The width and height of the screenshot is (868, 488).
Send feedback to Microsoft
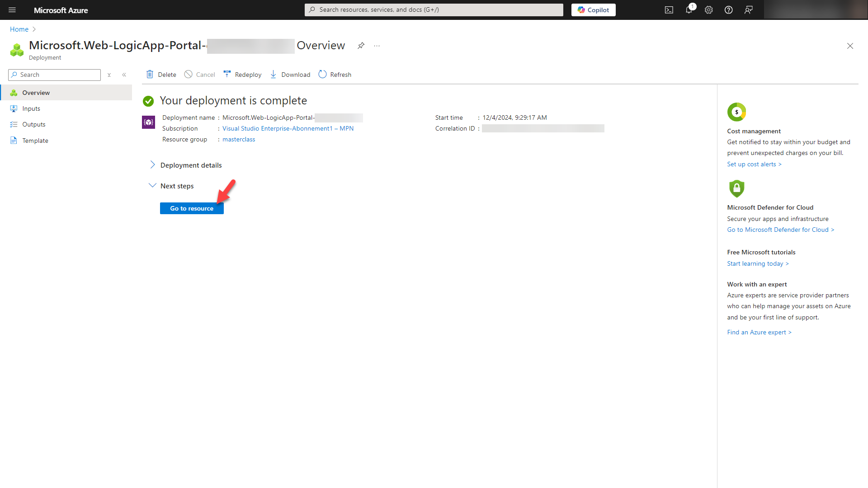click(749, 9)
